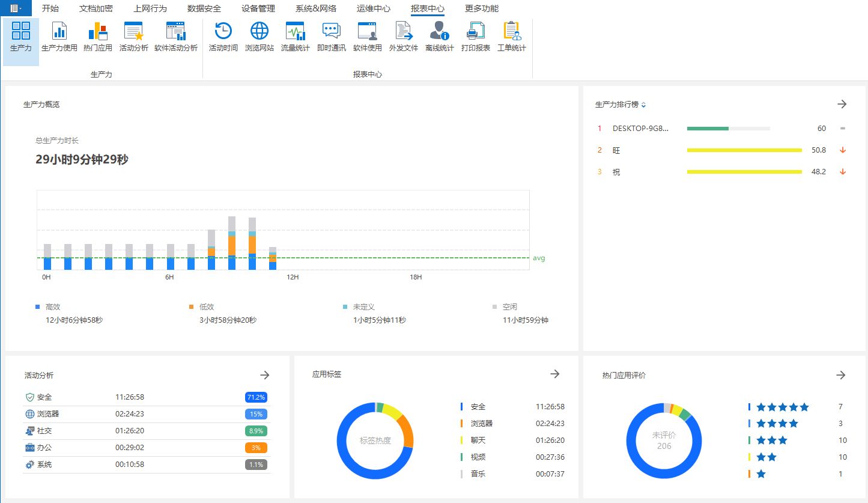The width and height of the screenshot is (868, 503).
Task: Select the 旺 ranking entry
Action: pos(722,150)
